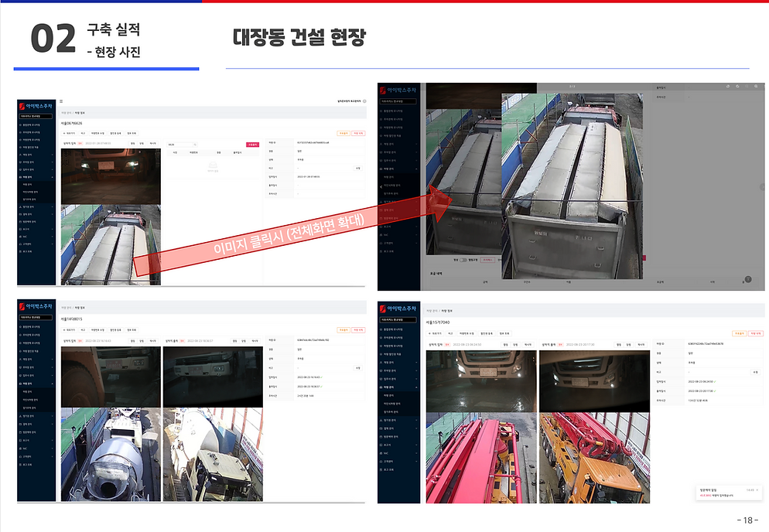Open site selector box in 서울15가7040 sidebar
Image resolution: width=769 pixels, height=532 pixels.
pyautogui.click(x=398, y=319)
